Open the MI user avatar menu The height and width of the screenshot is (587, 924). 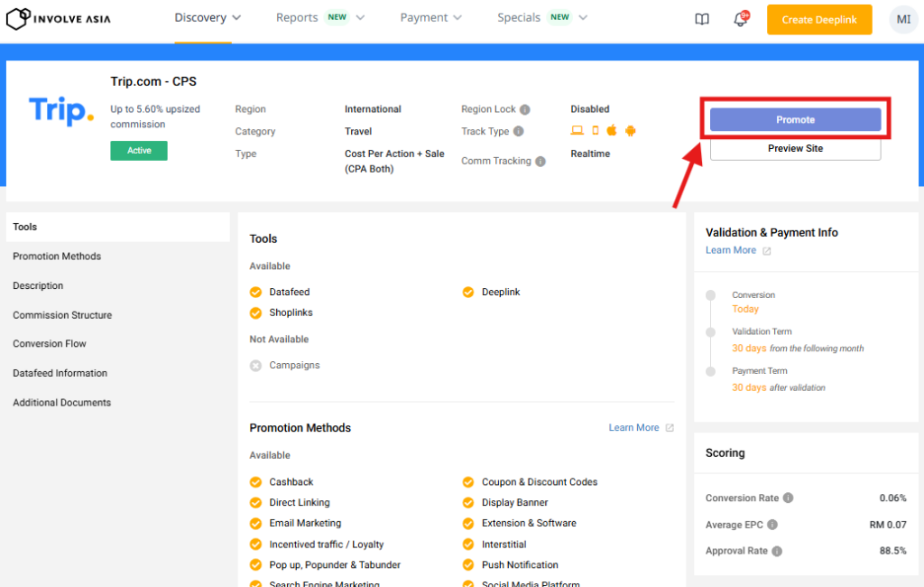pyautogui.click(x=903, y=19)
